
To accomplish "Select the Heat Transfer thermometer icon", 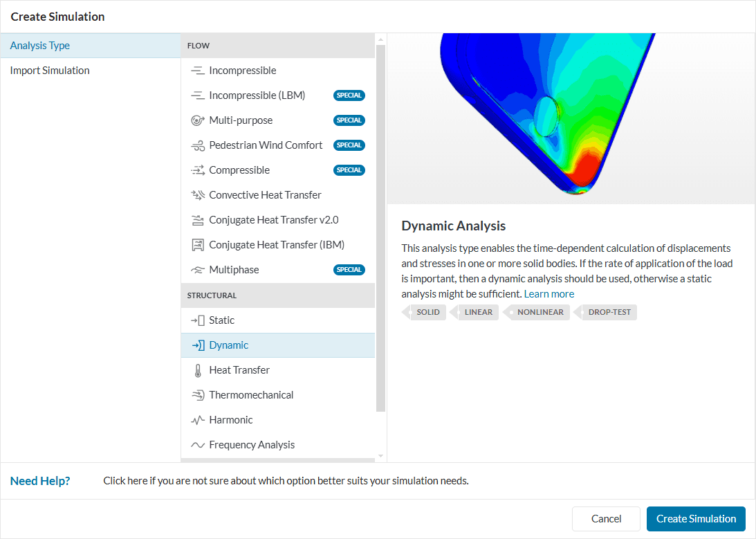I will 196,369.
